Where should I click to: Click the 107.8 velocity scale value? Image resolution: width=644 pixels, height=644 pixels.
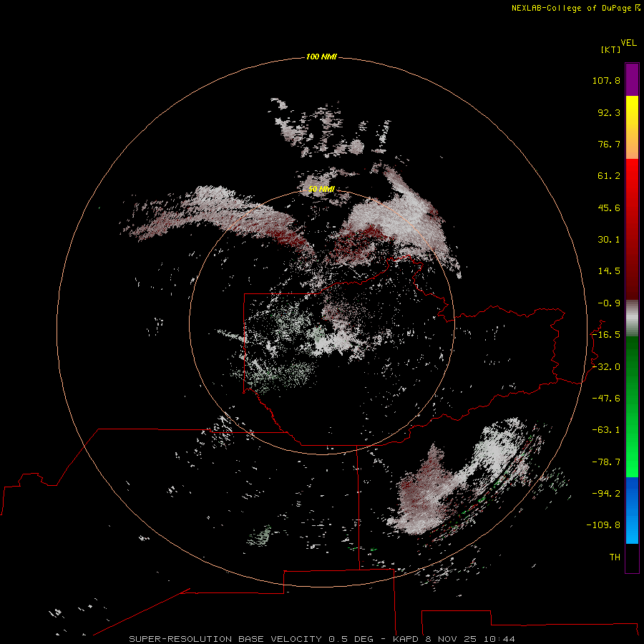pos(606,80)
